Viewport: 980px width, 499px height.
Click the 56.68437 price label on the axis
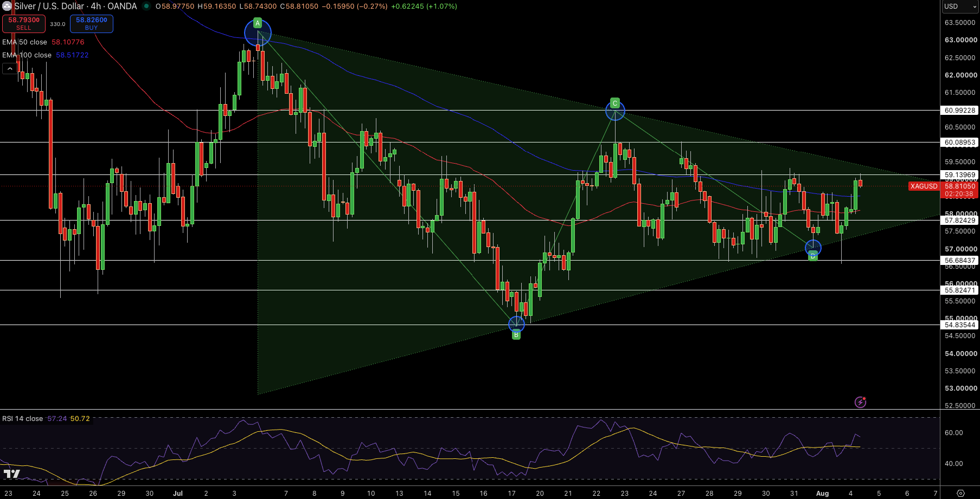click(960, 261)
